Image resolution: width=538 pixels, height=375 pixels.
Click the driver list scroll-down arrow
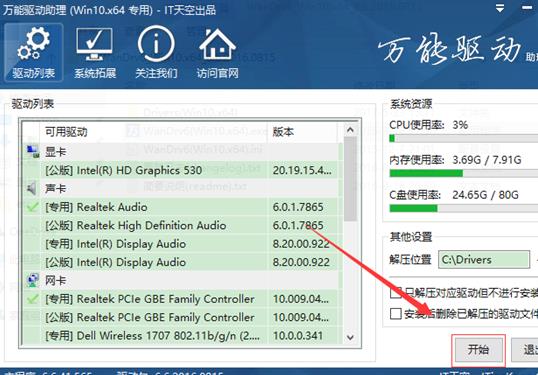[x=350, y=337]
